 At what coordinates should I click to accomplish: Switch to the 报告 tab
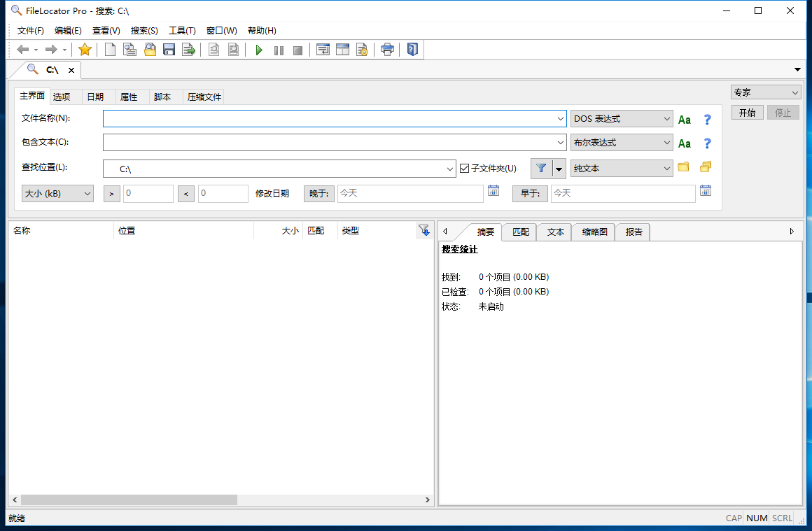click(x=633, y=232)
